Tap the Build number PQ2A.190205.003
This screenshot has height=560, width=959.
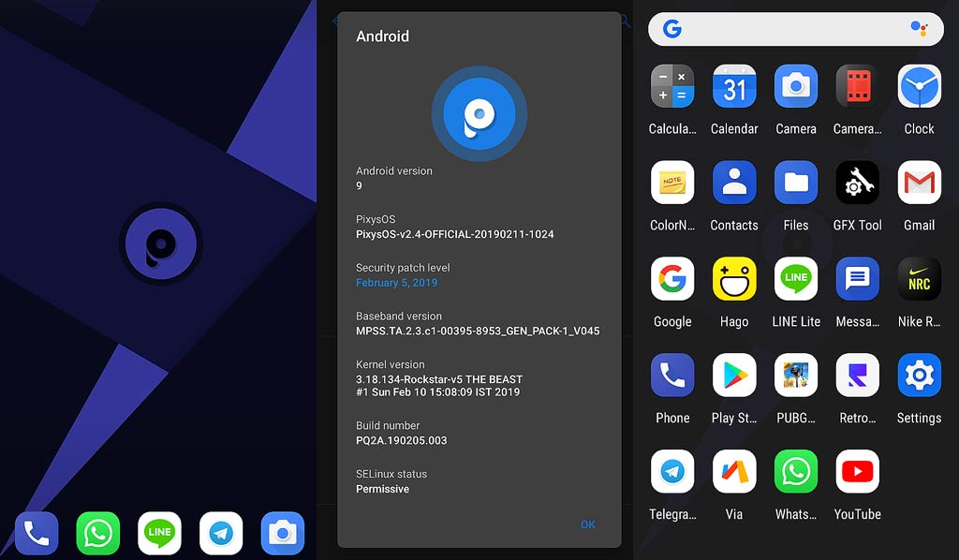401,440
